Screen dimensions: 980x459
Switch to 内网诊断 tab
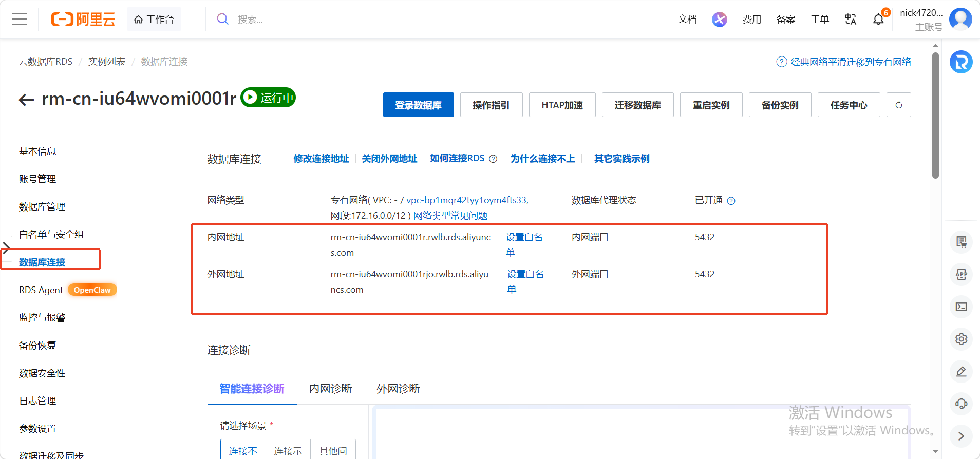click(331, 389)
